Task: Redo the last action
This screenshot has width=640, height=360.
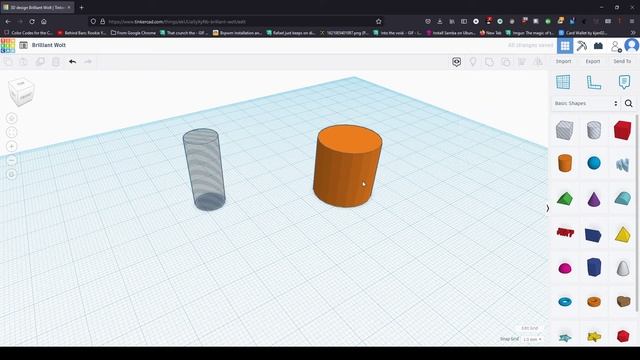Action: [88, 62]
